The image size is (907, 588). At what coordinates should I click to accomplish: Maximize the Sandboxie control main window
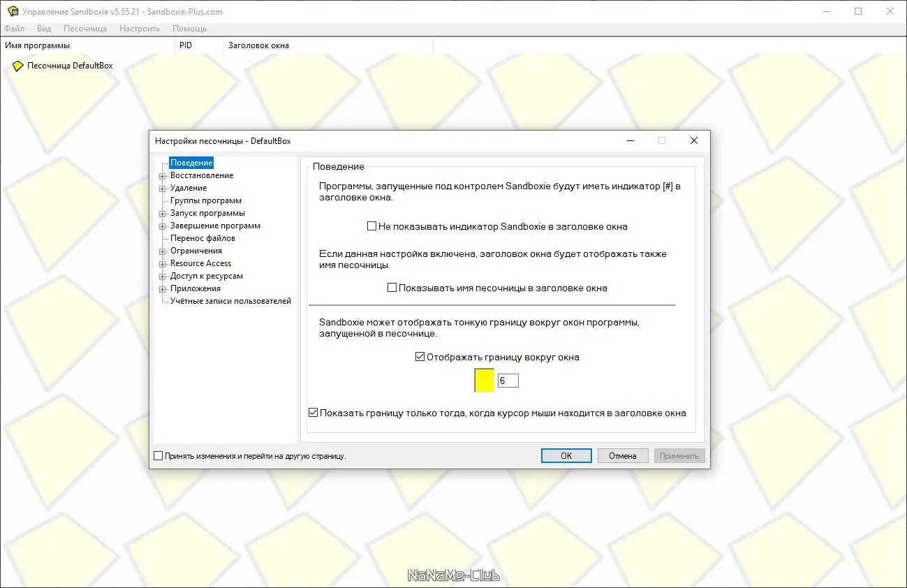[x=859, y=11]
